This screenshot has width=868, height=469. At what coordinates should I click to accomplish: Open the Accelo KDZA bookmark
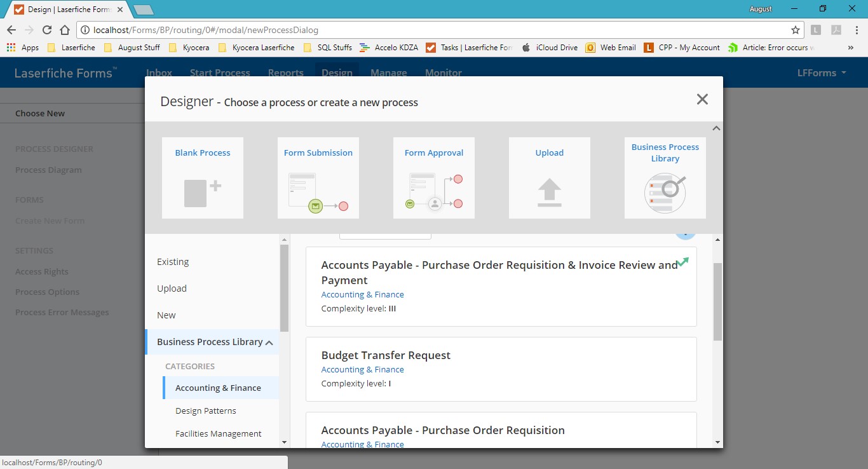pyautogui.click(x=389, y=48)
